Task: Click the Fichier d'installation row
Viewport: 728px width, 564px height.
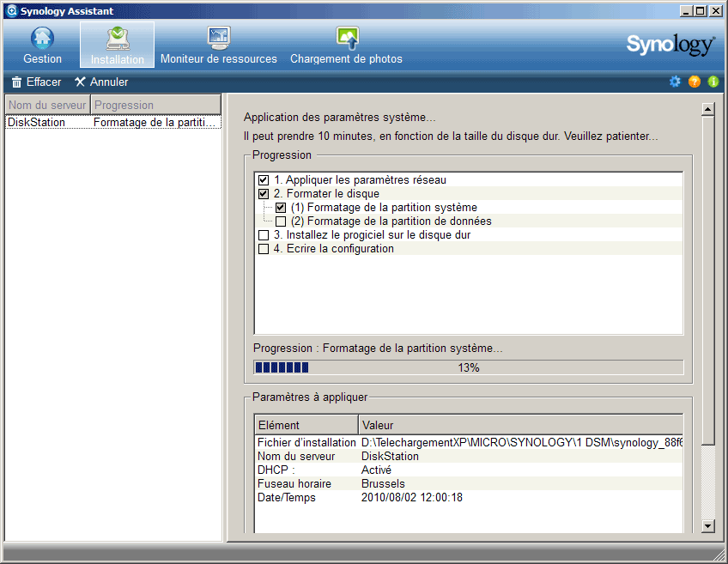Action: pos(469,442)
